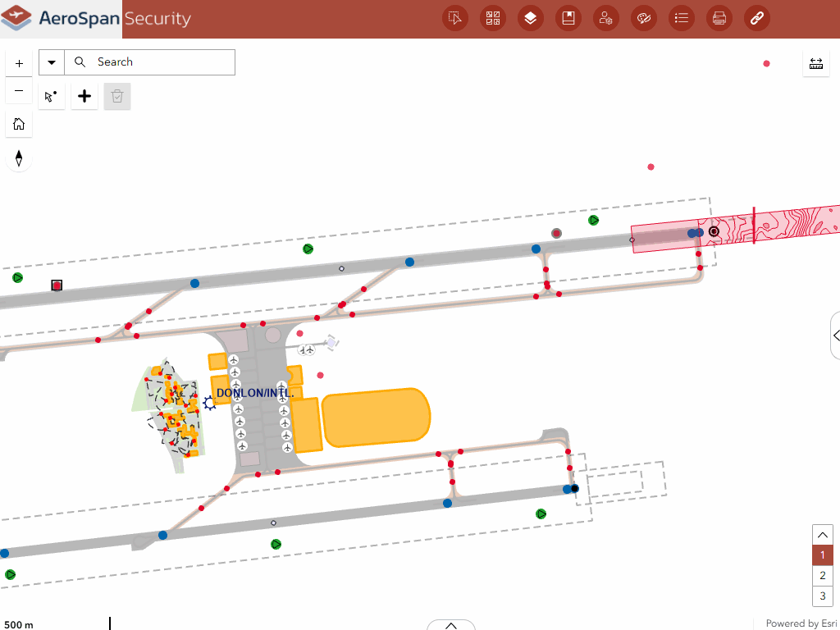Click the gear marker beside DONLON/INTL.
The height and width of the screenshot is (630, 840).
coord(209,403)
